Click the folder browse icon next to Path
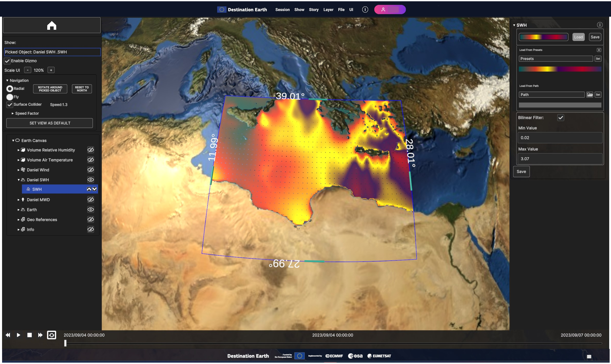Screen dimensions: 611x364 click(590, 95)
